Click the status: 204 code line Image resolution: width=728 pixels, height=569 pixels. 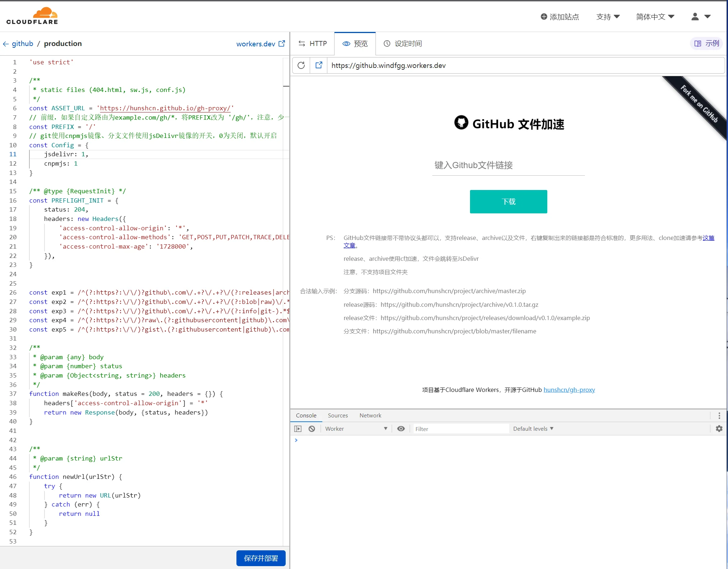66,209
